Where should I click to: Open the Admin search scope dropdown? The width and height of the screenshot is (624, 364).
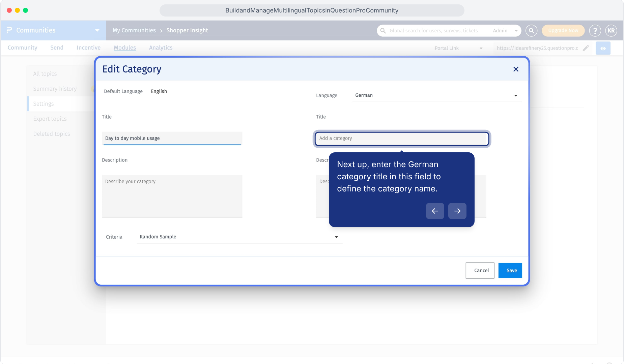tap(516, 31)
